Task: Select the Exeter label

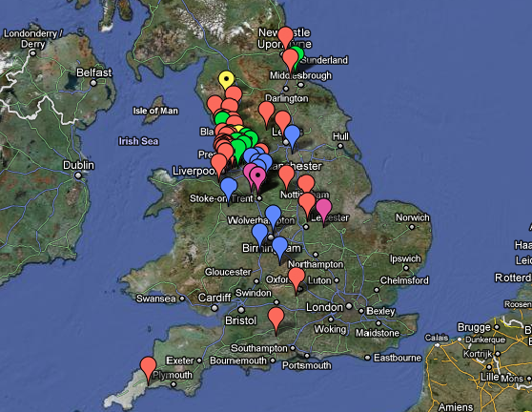Action: point(180,360)
